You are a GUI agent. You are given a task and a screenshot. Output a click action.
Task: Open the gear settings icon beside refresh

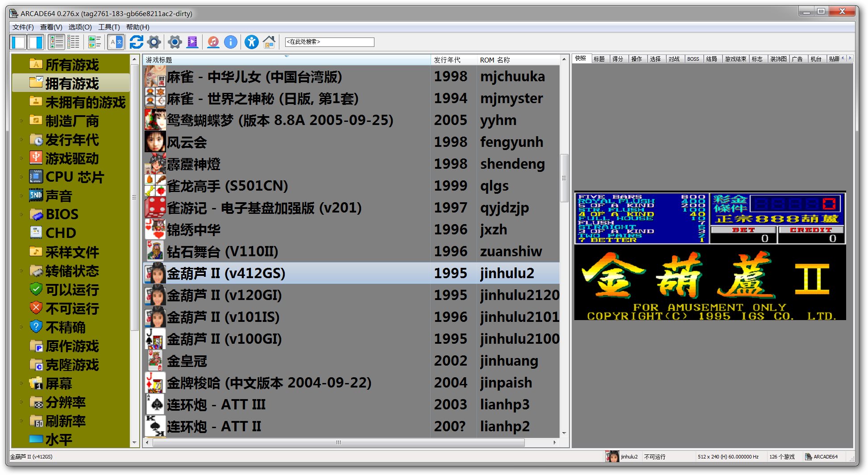coord(154,42)
